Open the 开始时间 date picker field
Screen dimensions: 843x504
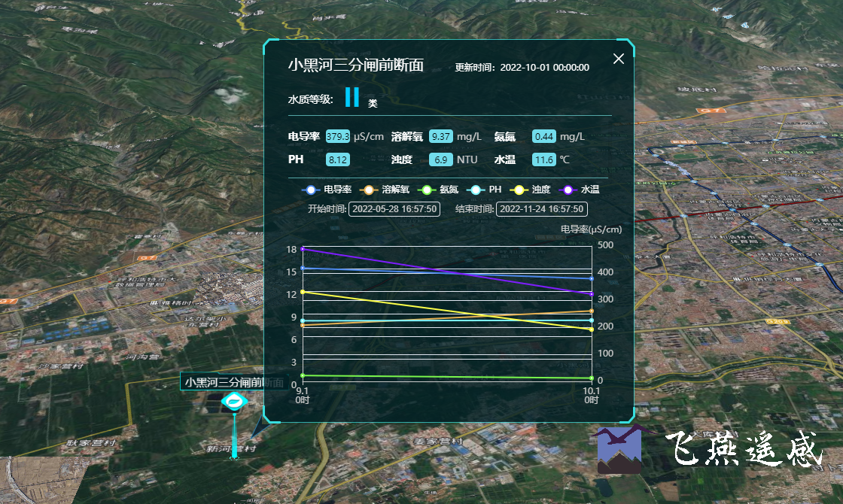point(394,209)
